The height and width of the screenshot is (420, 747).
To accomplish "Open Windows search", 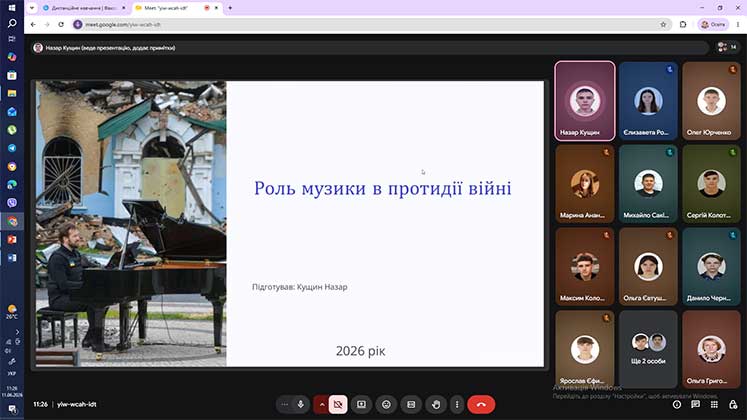I will pyautogui.click(x=12, y=23).
